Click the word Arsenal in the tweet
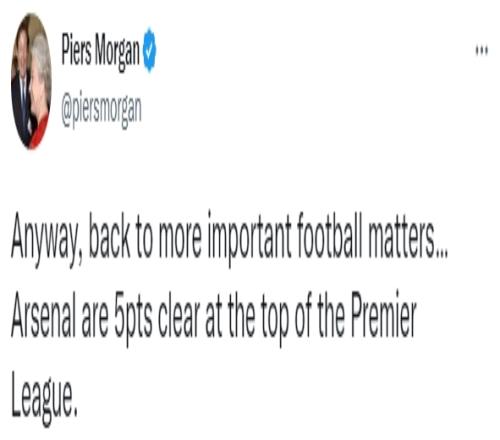This screenshot has height=440, width=500. tap(44, 316)
